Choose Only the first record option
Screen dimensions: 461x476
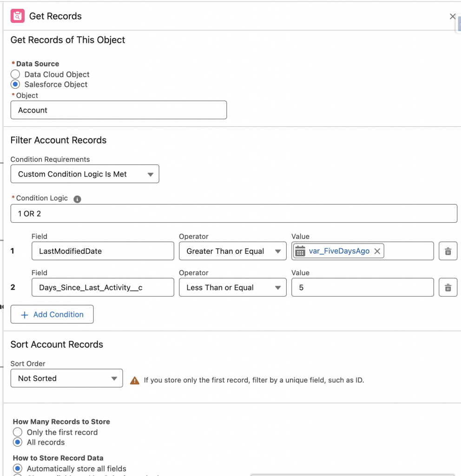tap(18, 432)
